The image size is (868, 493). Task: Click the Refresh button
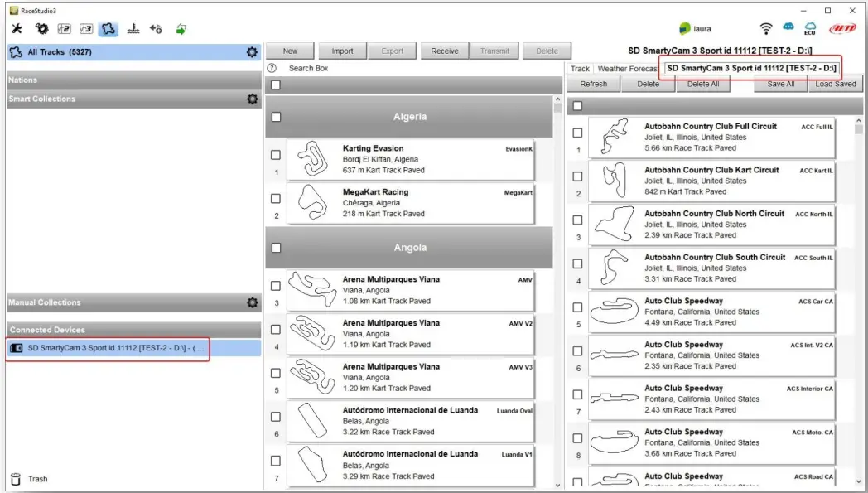click(593, 85)
